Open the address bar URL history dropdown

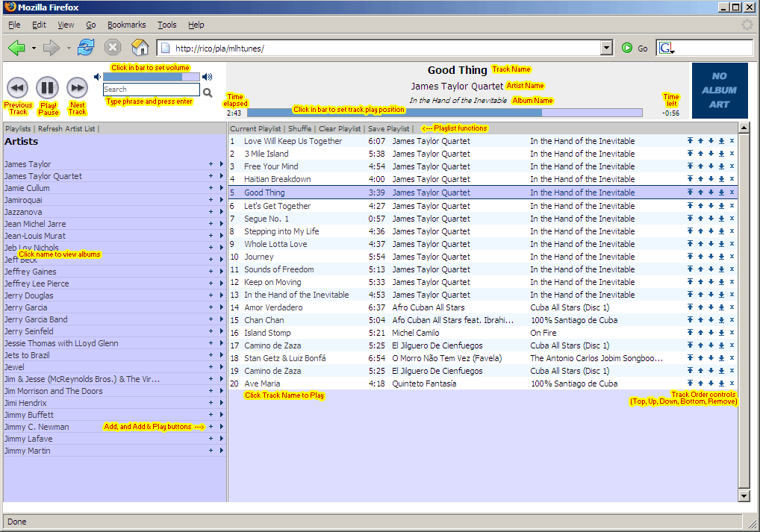point(606,48)
